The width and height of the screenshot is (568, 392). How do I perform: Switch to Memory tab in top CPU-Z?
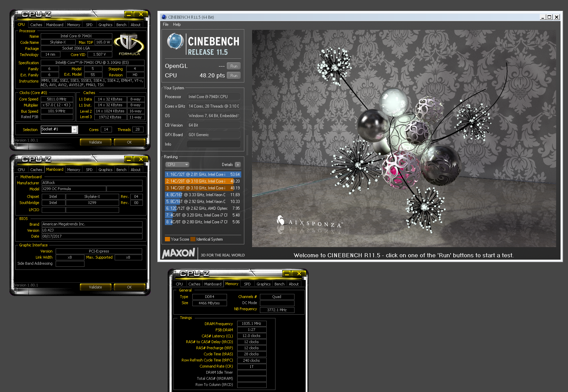pyautogui.click(x=74, y=25)
